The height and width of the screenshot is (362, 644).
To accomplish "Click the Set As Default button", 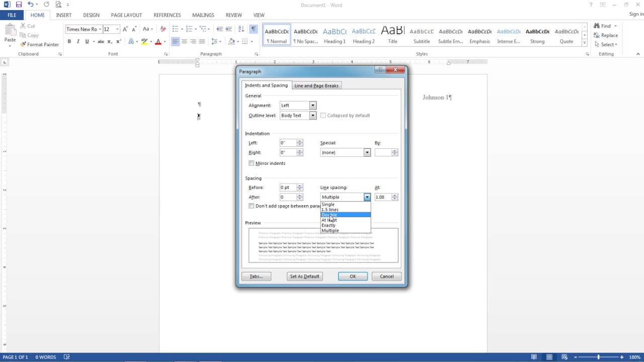I will pos(304,277).
